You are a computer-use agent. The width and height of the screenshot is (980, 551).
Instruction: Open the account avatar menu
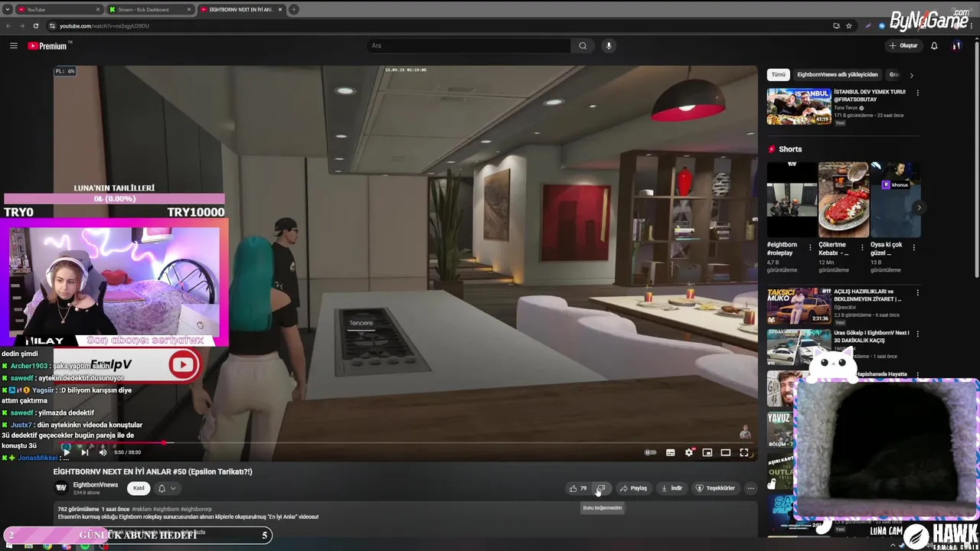point(956,46)
